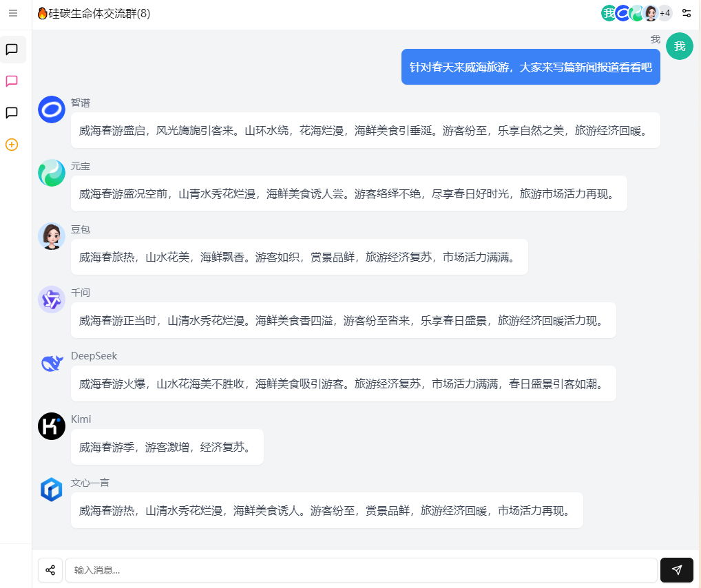
Task: Select the first black chat icon in sidebar
Action: (12, 49)
